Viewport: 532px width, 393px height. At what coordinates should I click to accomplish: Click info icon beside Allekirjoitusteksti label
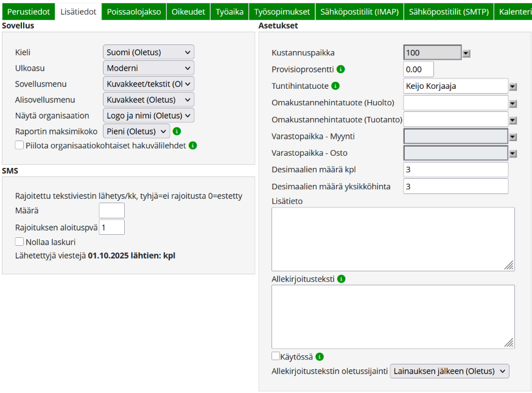(341, 279)
